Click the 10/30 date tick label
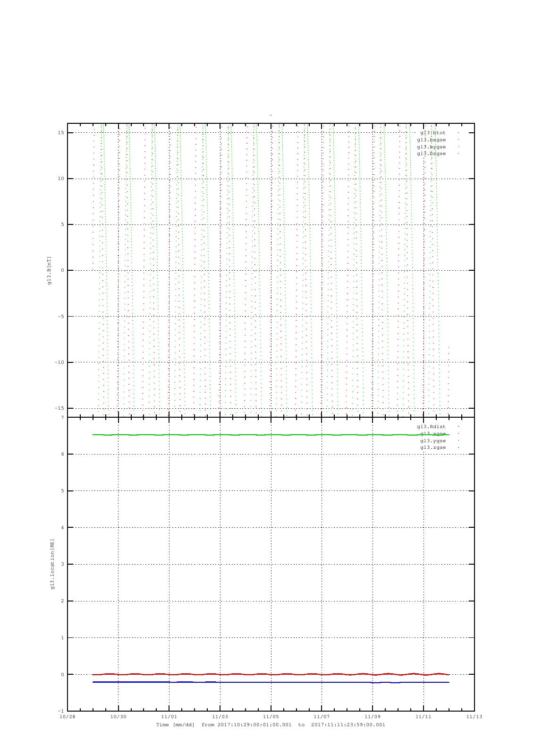This screenshot has height=756, width=534. coord(118,717)
